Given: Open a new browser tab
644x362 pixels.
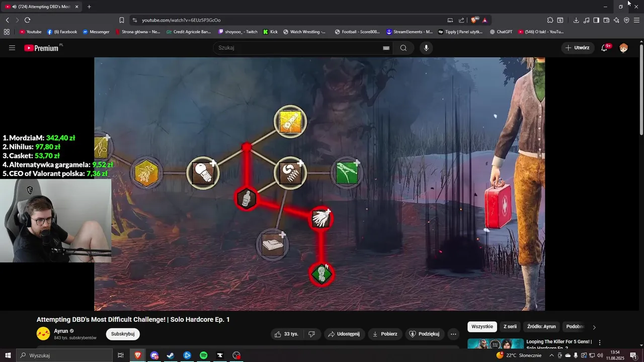Looking at the screenshot, I should tap(89, 7).
